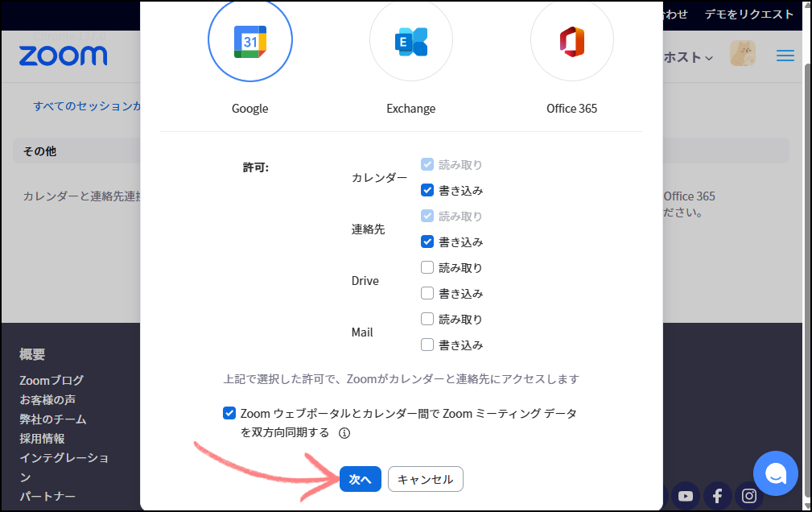Open the 弊社のチーム footer link

click(x=53, y=419)
